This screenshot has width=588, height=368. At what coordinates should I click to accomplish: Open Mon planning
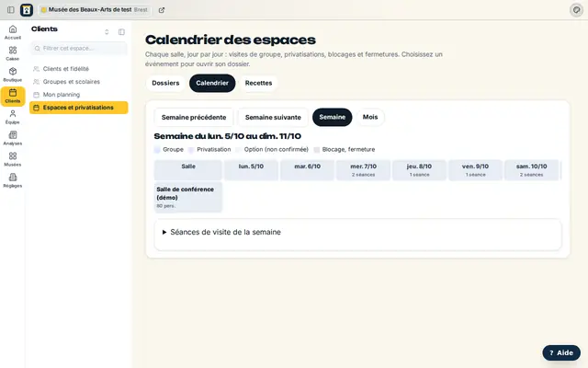click(79, 95)
